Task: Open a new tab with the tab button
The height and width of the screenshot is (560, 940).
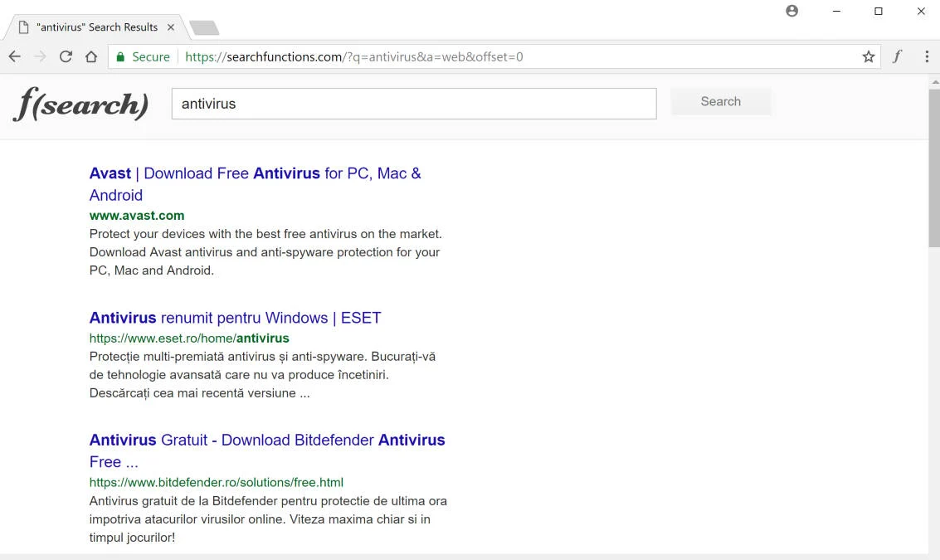Action: (204, 27)
